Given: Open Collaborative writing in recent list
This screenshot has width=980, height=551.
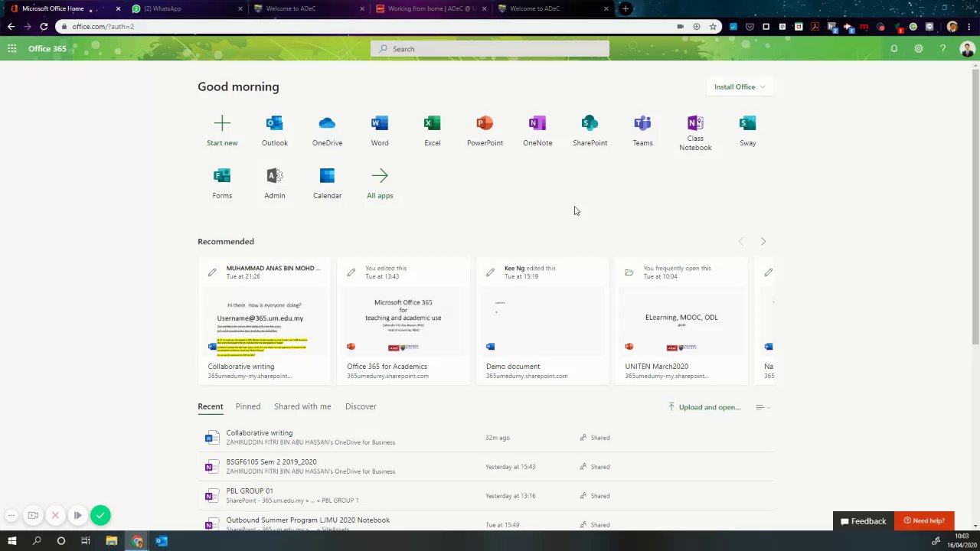Looking at the screenshot, I should (485, 438).
